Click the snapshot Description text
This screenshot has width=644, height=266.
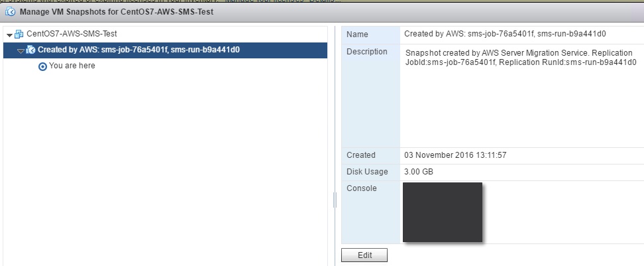[521, 58]
